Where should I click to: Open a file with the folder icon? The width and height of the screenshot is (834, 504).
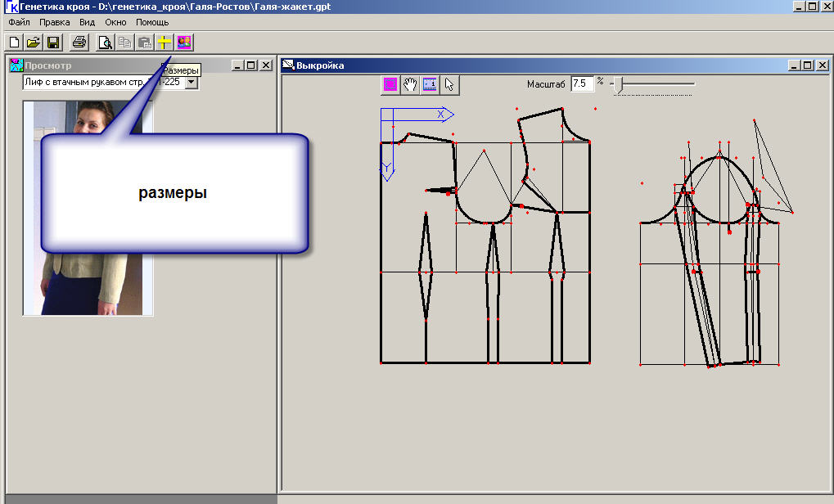tap(34, 43)
